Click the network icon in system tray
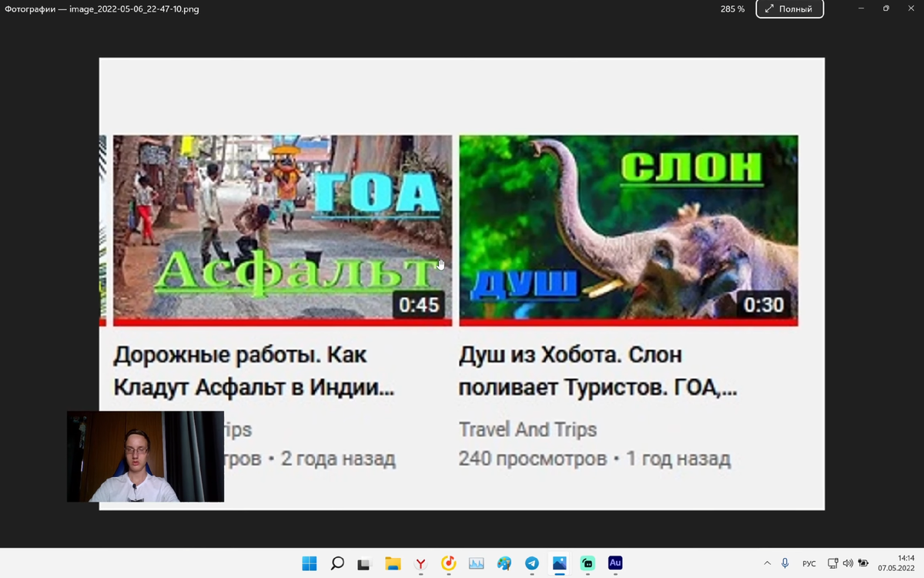The width and height of the screenshot is (924, 578). point(833,563)
